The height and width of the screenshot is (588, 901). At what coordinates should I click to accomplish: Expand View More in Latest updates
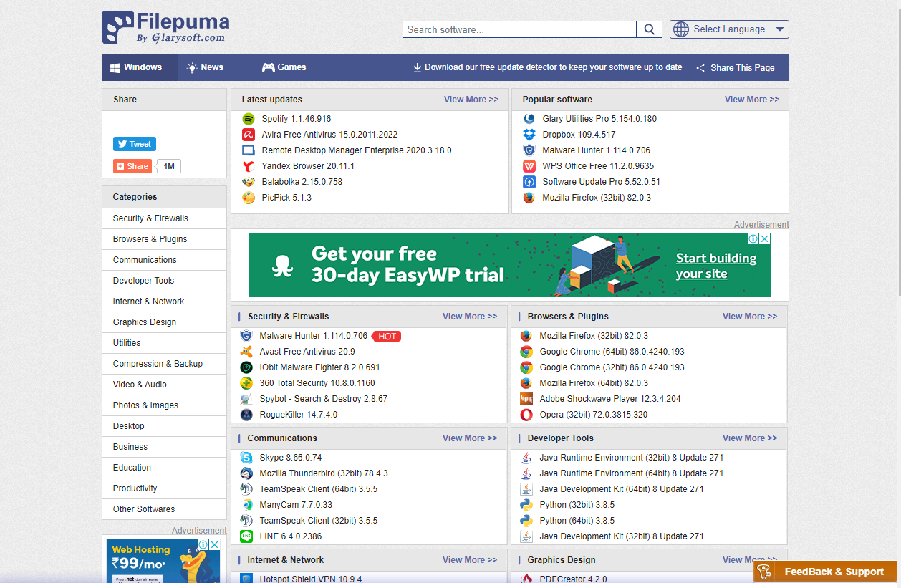tap(471, 100)
